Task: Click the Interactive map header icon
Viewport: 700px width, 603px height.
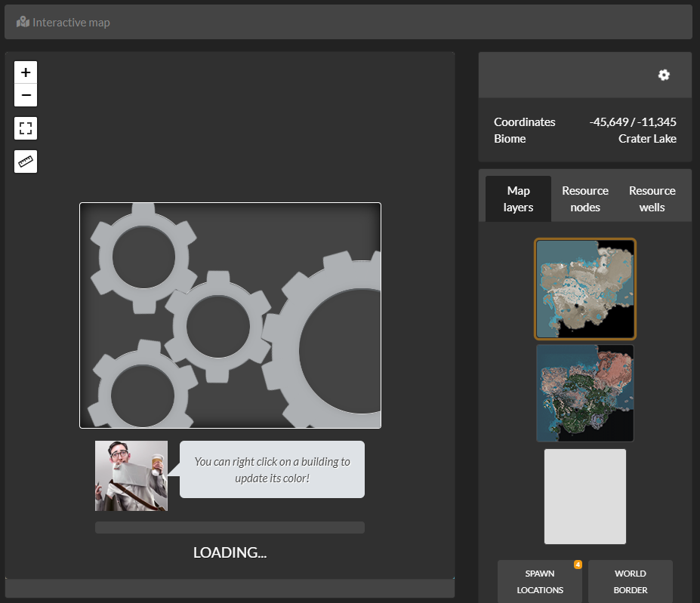Action: click(23, 22)
